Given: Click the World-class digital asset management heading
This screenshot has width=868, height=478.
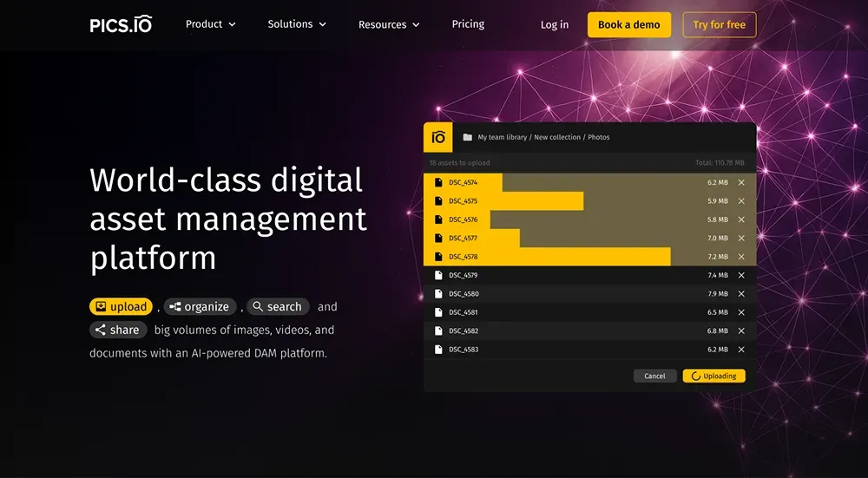Looking at the screenshot, I should pos(228,219).
